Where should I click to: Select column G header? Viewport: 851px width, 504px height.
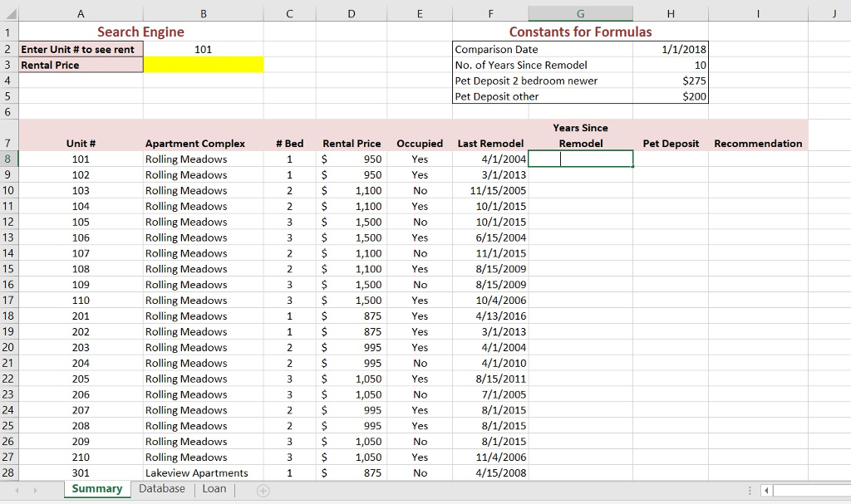579,13
